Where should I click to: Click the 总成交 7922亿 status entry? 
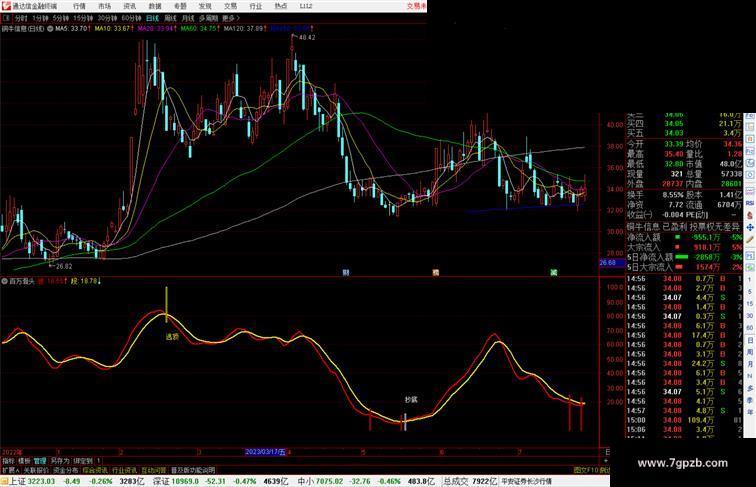pyautogui.click(x=470, y=481)
